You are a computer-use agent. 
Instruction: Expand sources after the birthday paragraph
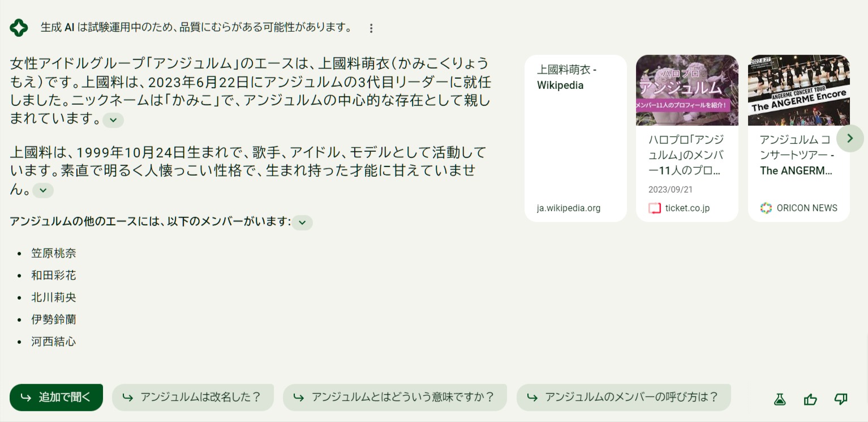tap(43, 190)
